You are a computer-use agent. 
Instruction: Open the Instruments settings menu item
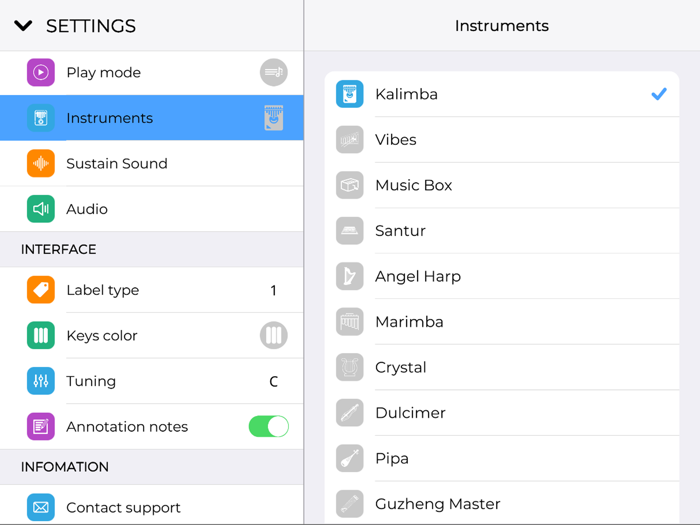click(x=152, y=118)
